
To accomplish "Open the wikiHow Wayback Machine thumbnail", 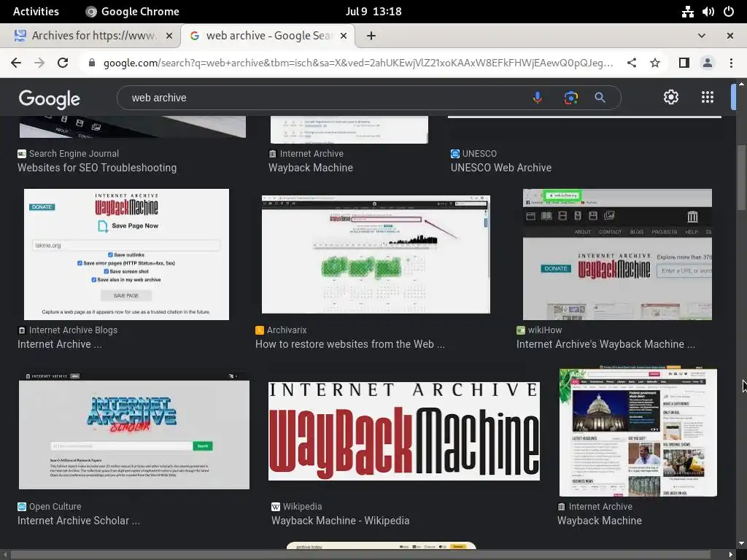I will pos(617,254).
